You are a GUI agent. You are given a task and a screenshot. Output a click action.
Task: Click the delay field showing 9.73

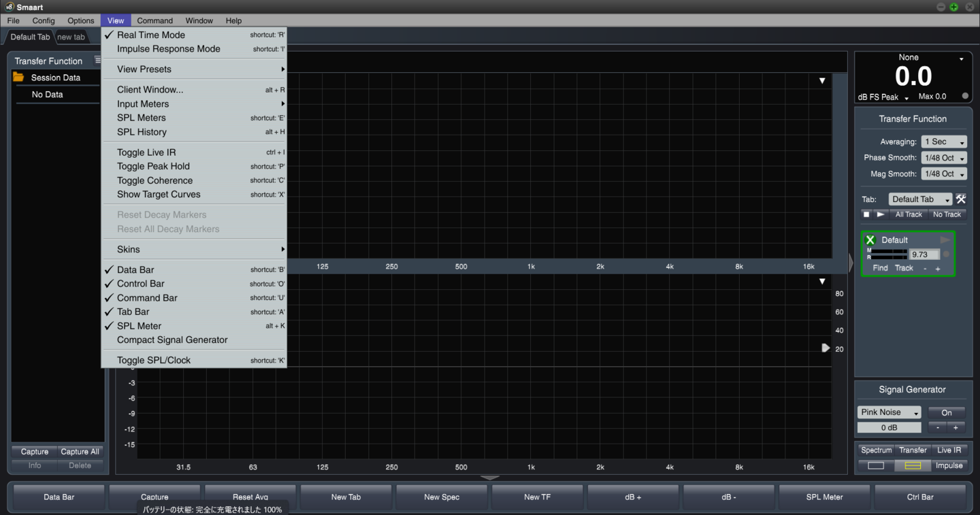pyautogui.click(x=924, y=254)
